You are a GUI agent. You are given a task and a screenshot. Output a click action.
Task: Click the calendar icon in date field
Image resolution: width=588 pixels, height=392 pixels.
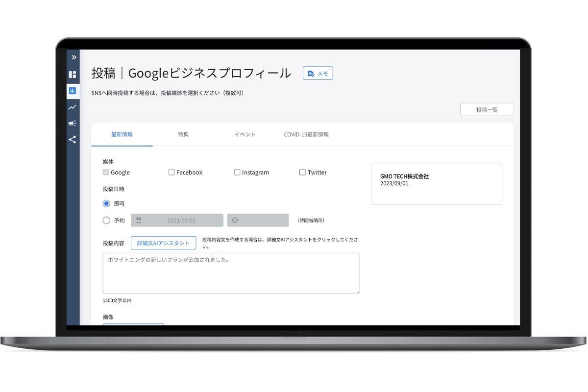click(x=139, y=220)
